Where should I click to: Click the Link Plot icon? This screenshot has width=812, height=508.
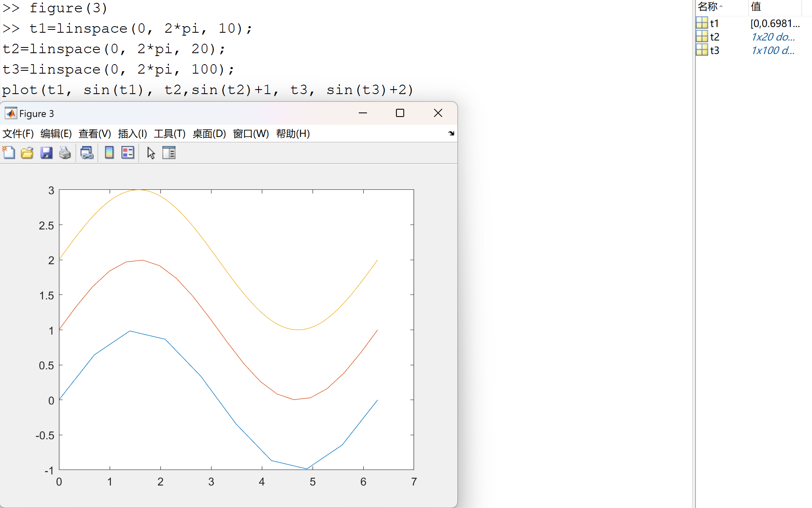click(87, 153)
